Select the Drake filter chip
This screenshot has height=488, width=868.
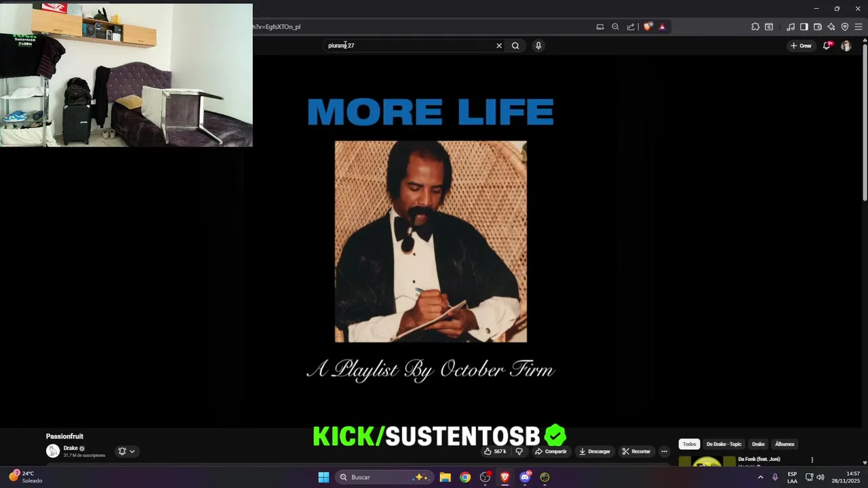[758, 444]
